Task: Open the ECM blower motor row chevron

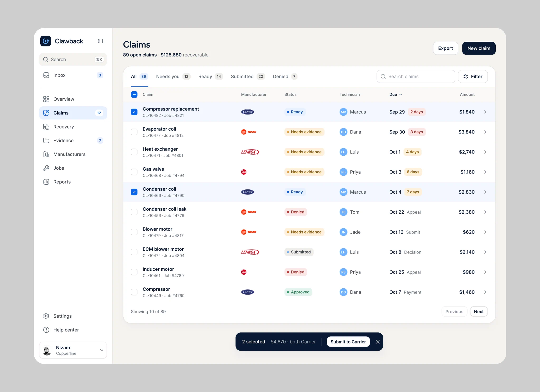Action: pos(485,252)
